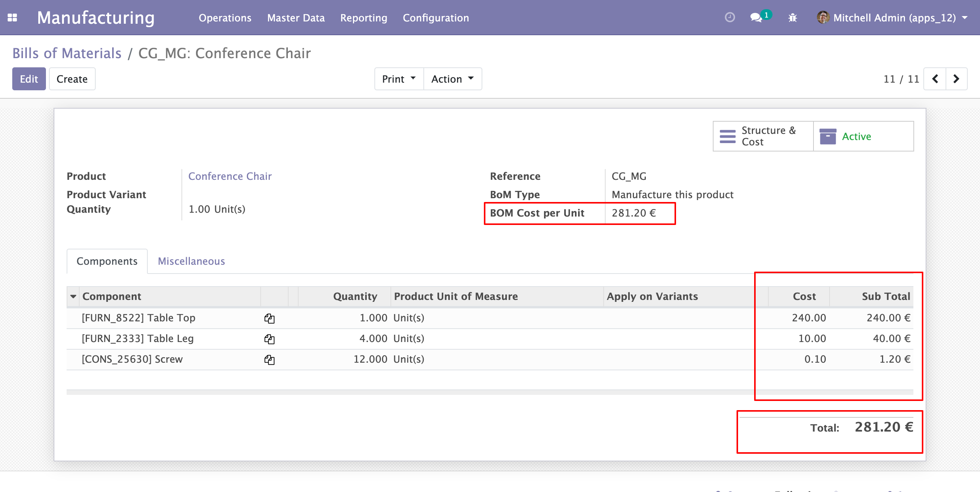Expand the Print dropdown
Viewport: 980px width, 492px height.
[x=399, y=79]
